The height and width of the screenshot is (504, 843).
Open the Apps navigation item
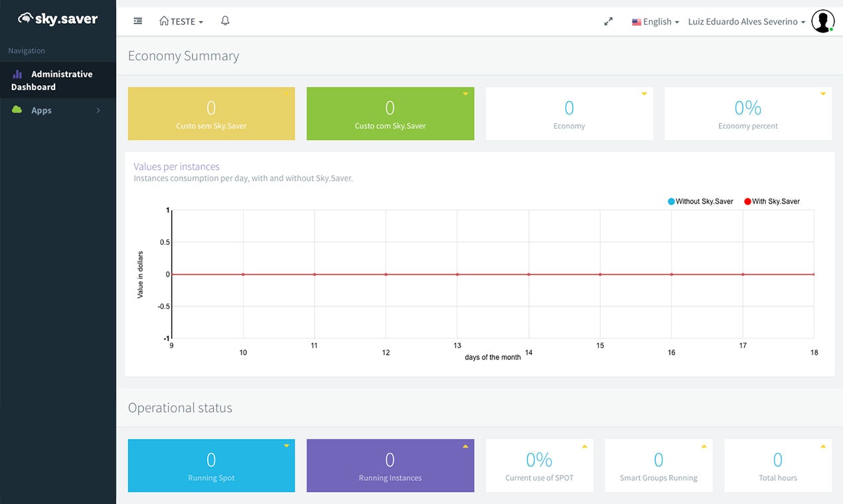pyautogui.click(x=58, y=110)
